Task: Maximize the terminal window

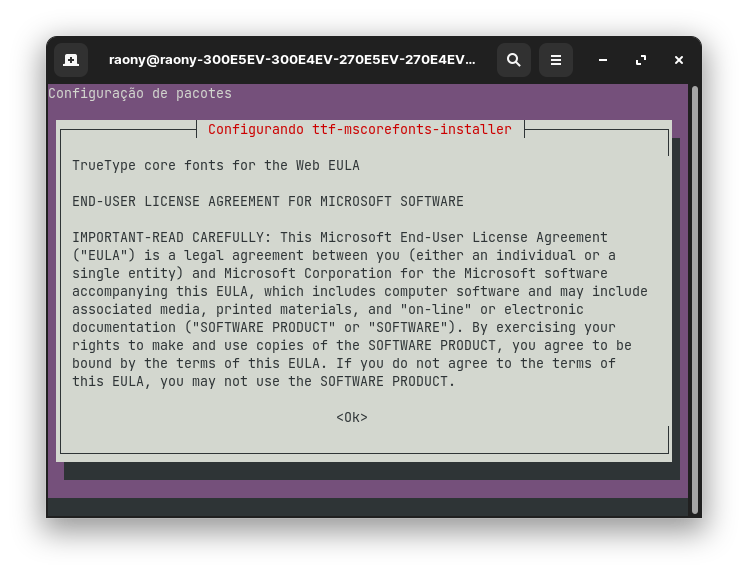Action: pos(641,60)
